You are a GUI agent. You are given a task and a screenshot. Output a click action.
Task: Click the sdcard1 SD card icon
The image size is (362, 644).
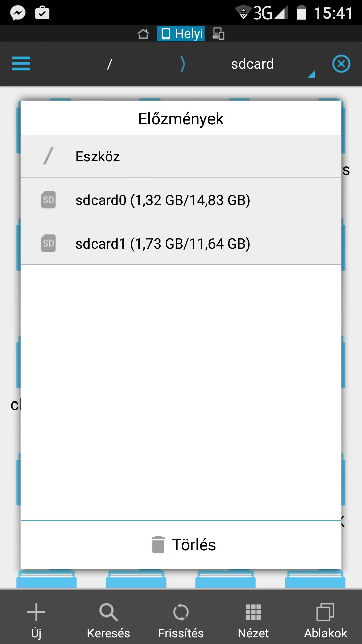coord(48,243)
